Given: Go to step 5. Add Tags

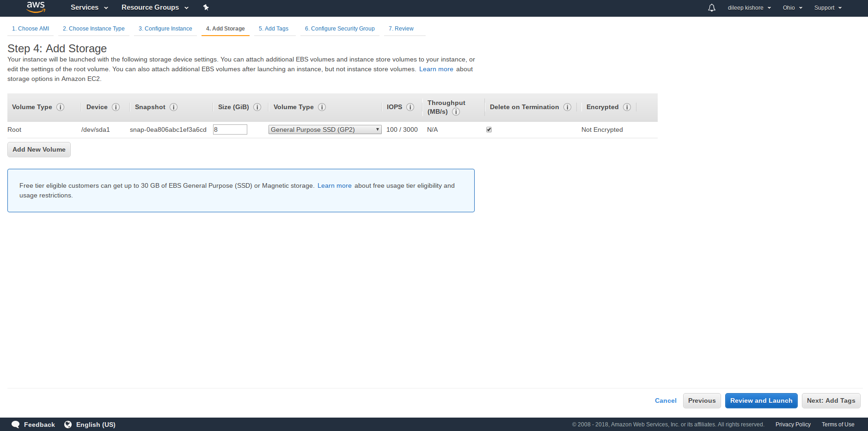Looking at the screenshot, I should (274, 29).
